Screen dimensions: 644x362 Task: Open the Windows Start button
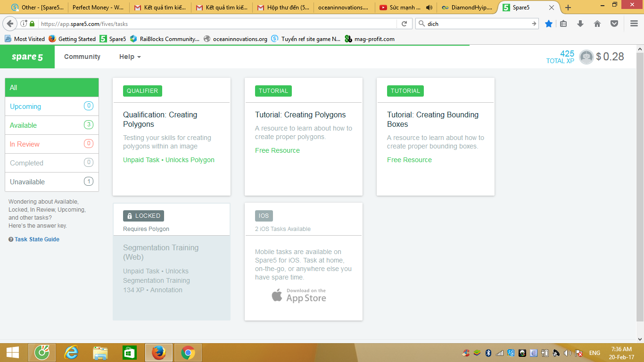[12, 353]
